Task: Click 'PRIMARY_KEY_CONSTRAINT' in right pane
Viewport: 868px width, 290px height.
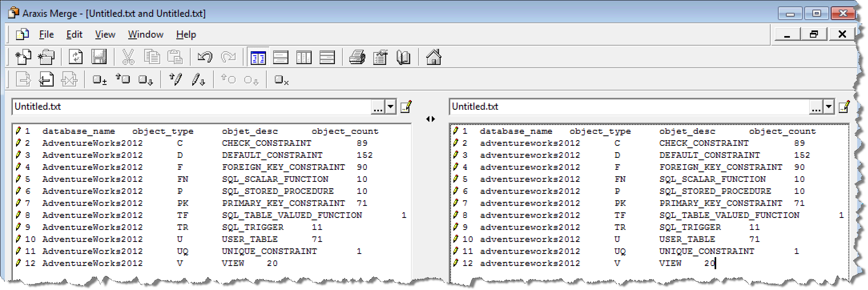Action: (721, 203)
